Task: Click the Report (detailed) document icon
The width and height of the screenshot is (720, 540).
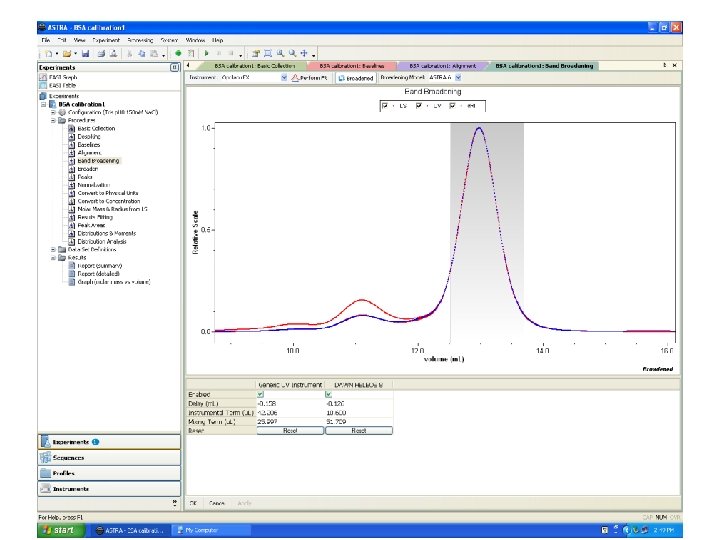Action: click(72, 274)
